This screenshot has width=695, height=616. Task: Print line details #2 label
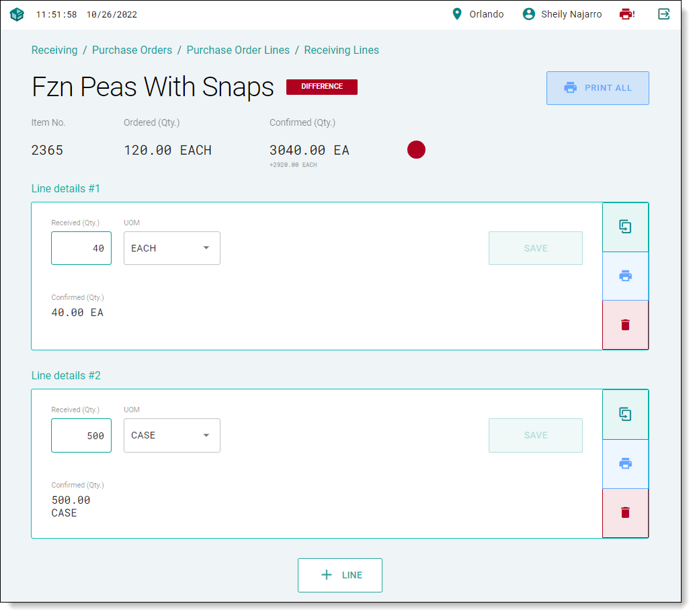pos(625,464)
